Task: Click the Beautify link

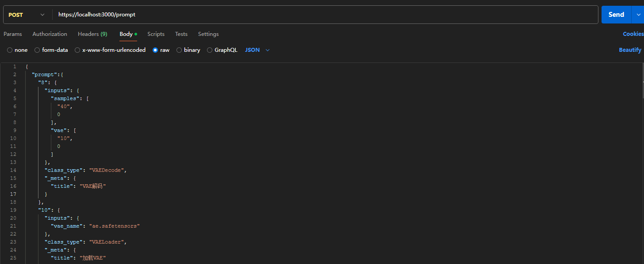Action: coord(630,50)
